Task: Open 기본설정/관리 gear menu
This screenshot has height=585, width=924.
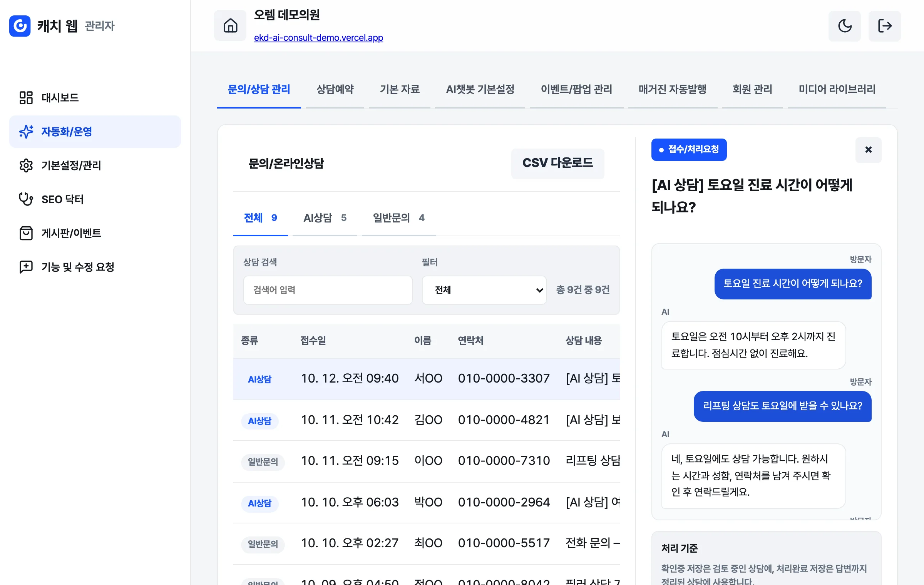Action: coord(95,165)
